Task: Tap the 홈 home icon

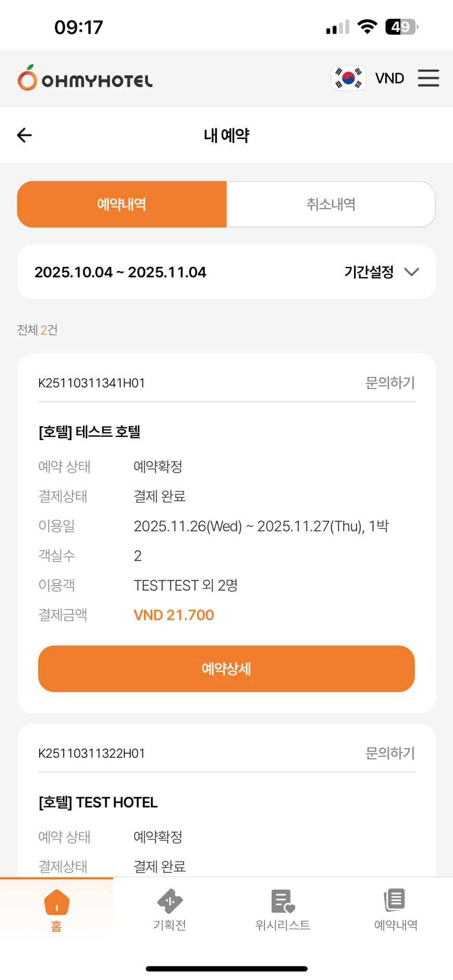Action: click(57, 903)
